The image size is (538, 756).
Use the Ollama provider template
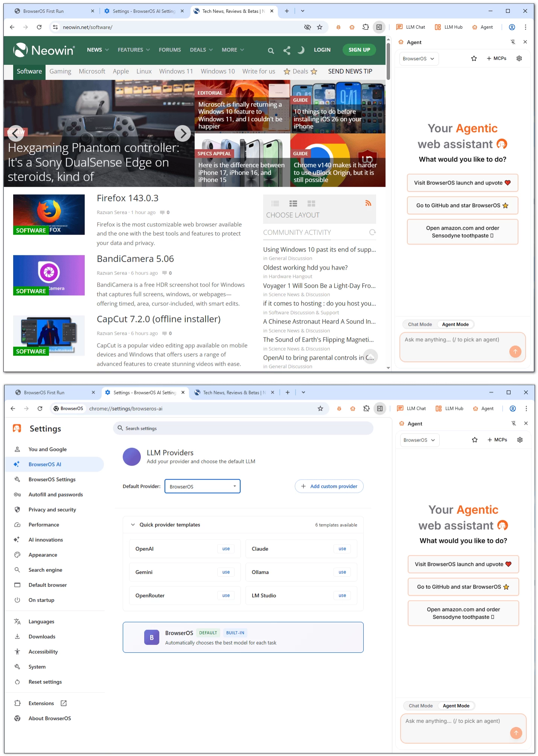(342, 572)
